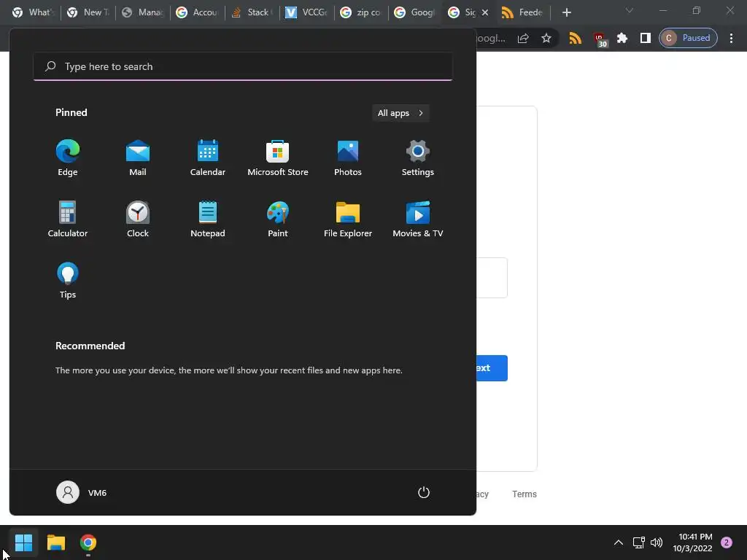Close the active Sig Chrome tab
The height and width of the screenshot is (560, 747).
point(485,12)
